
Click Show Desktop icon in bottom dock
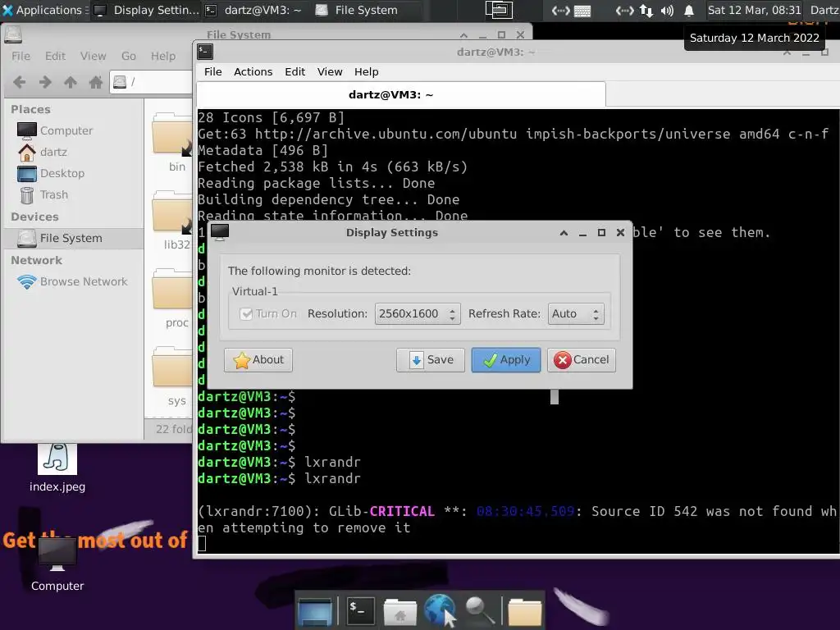[x=315, y=610]
